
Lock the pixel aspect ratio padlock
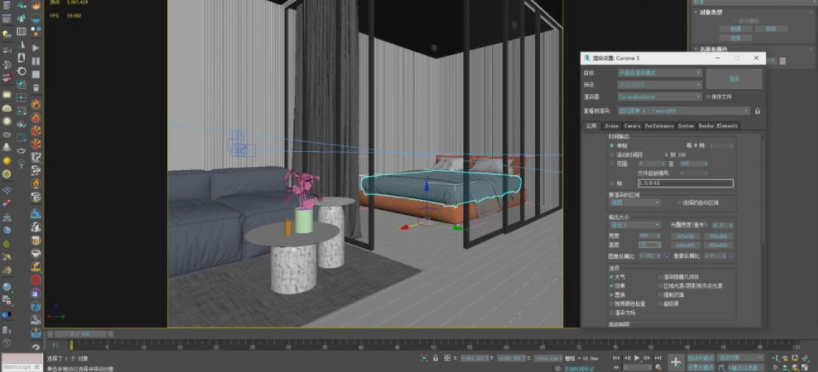(x=731, y=256)
